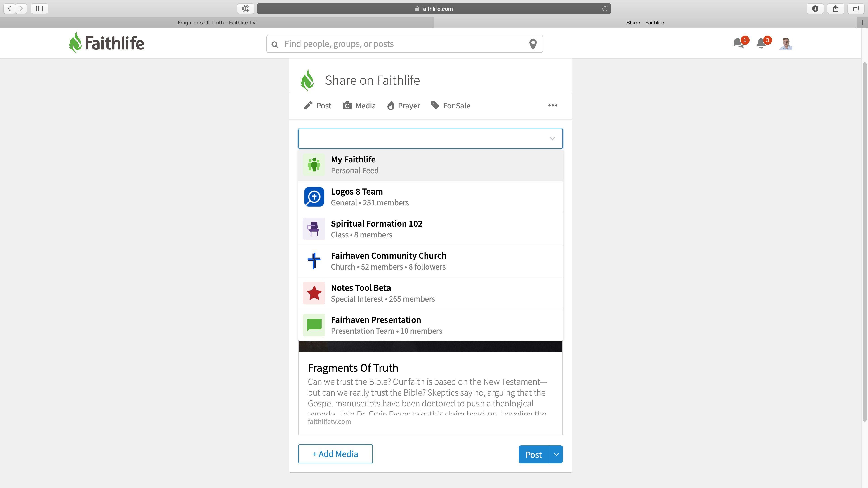
Task: Choose Fairhaven Presentation option
Action: click(x=430, y=325)
